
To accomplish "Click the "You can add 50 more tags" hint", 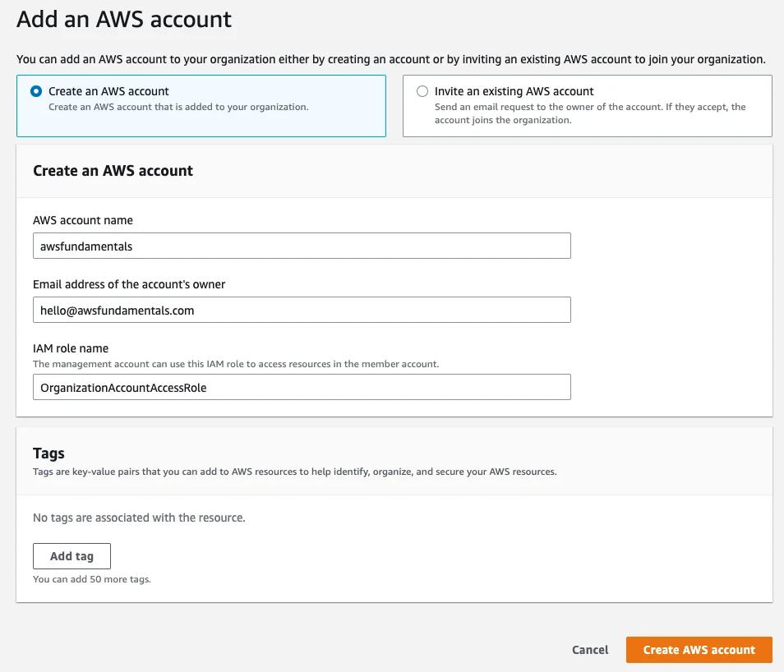I will point(92,579).
